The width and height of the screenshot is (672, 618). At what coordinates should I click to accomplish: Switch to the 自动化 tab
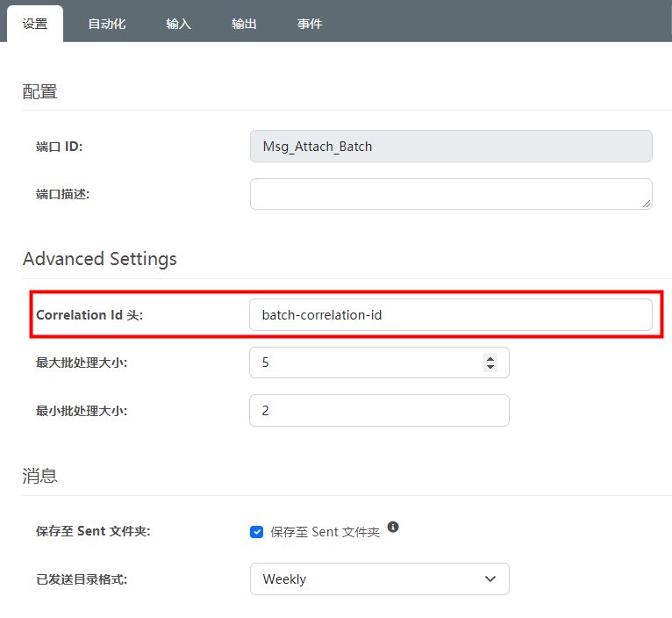107,24
